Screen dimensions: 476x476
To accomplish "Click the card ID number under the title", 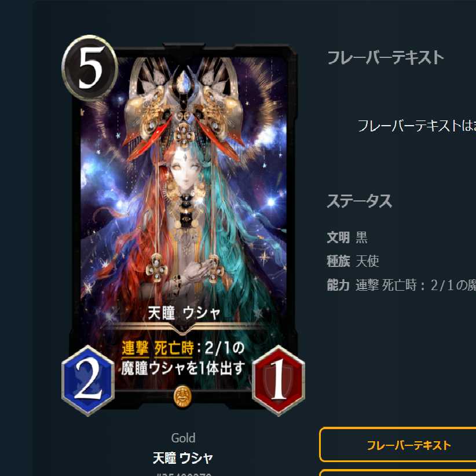I will tap(184, 474).
